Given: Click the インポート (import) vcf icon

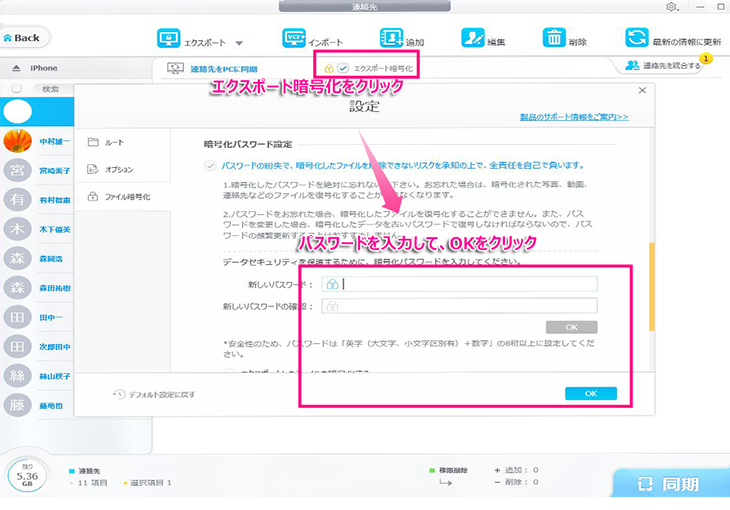Looking at the screenshot, I should [295, 38].
